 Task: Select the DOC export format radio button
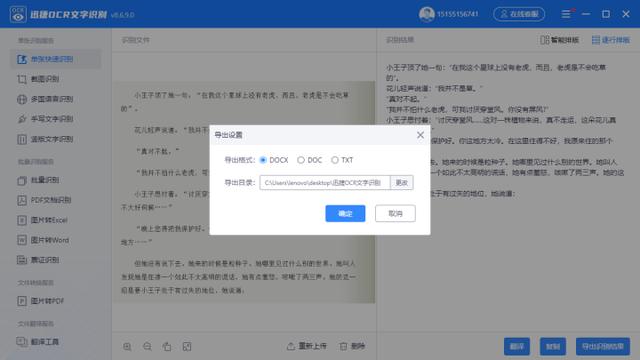click(301, 160)
